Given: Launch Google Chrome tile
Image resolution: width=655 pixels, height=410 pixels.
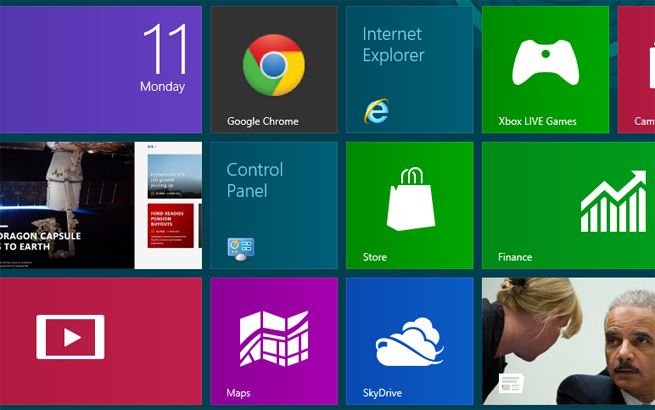Looking at the screenshot, I should click(x=274, y=69).
